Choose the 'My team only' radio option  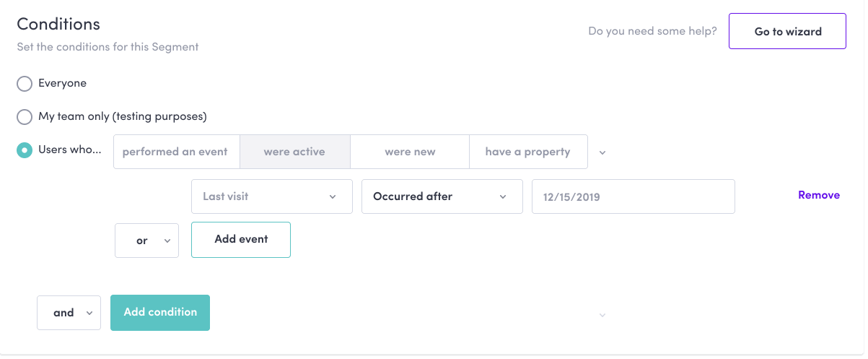[25, 117]
